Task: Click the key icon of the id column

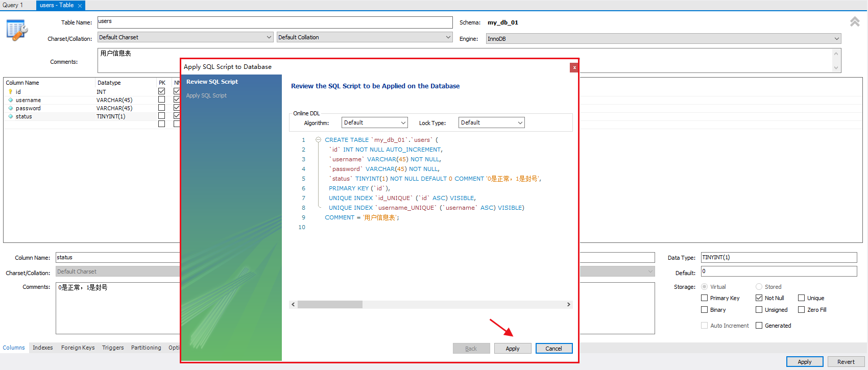Action: pyautogui.click(x=10, y=92)
